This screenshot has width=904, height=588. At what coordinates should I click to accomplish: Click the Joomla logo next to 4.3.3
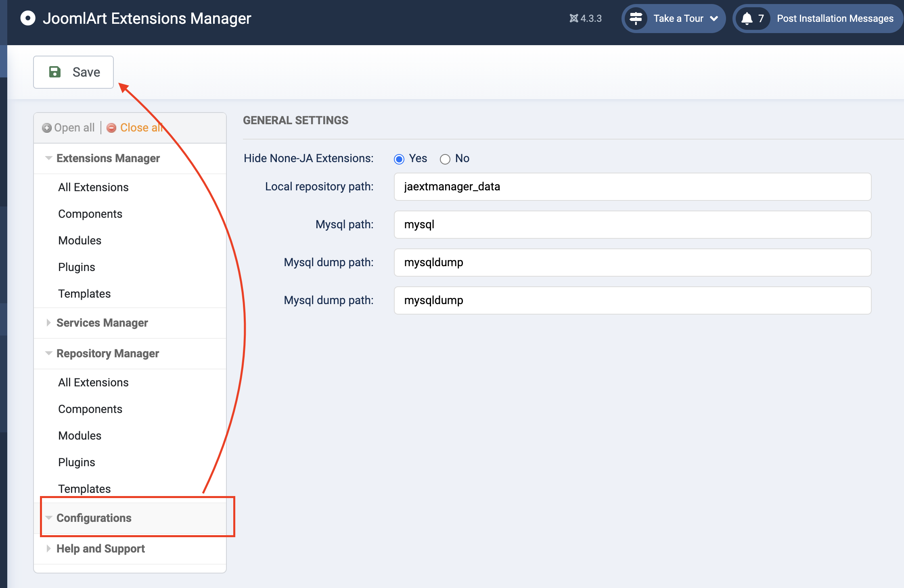[x=573, y=19]
